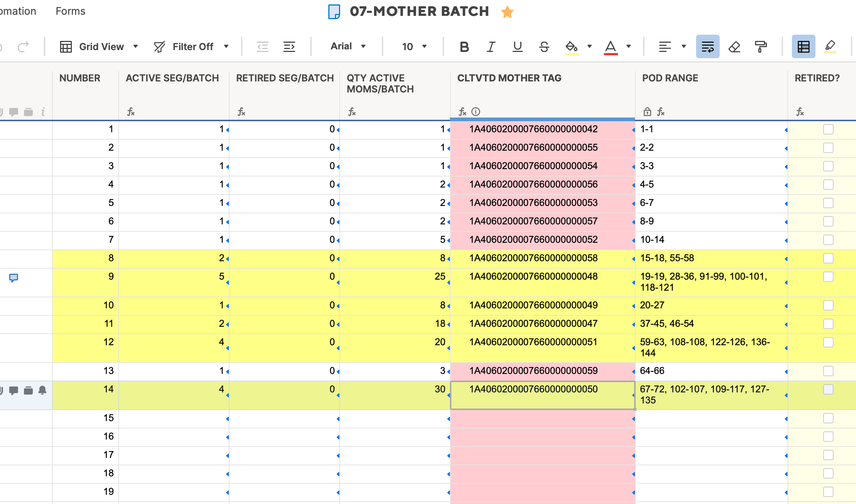Click the ACTIVE SEG/BATCH column header
Screen dimensions: 856x504
pos(172,78)
